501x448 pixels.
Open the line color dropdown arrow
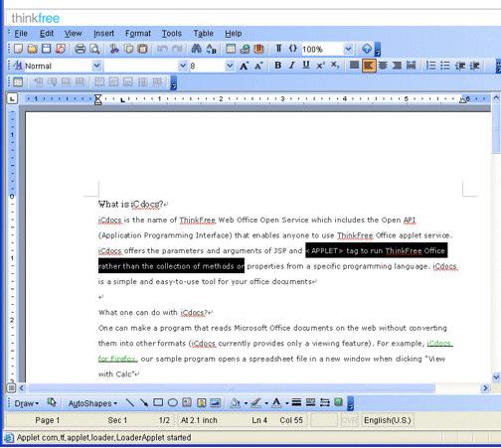click(x=266, y=403)
